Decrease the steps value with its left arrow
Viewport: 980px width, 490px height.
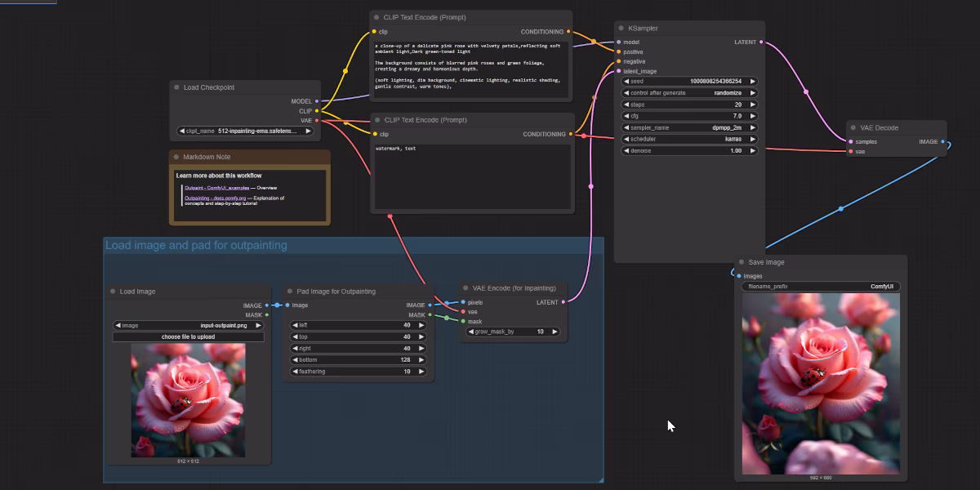tap(626, 105)
